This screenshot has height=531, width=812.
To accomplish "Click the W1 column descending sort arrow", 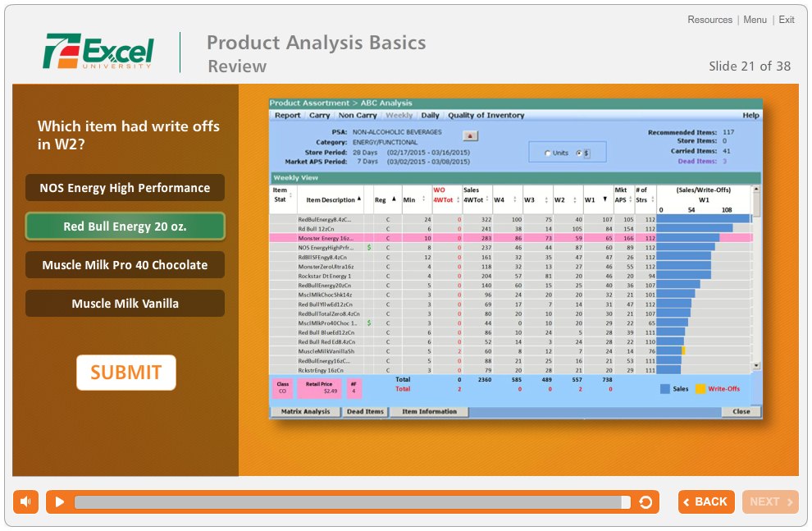I will pyautogui.click(x=604, y=199).
